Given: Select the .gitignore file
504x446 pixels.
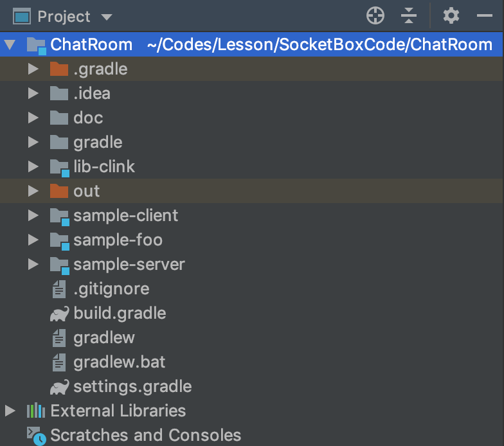Looking at the screenshot, I should [111, 289].
